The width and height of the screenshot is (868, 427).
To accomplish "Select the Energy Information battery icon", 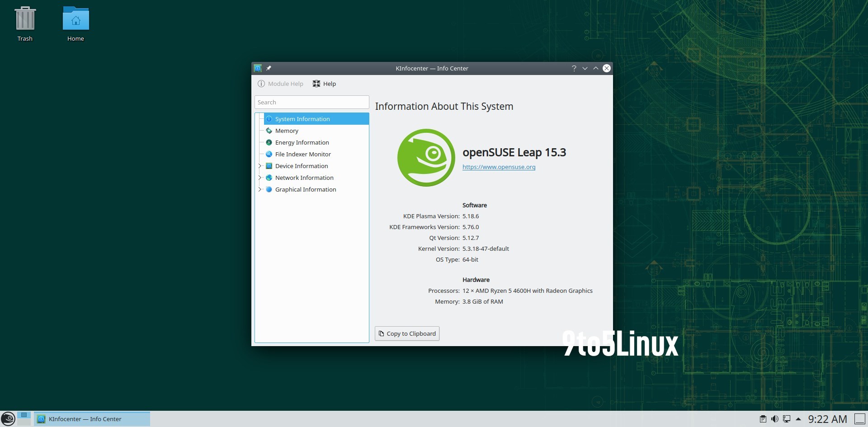I will click(x=269, y=142).
